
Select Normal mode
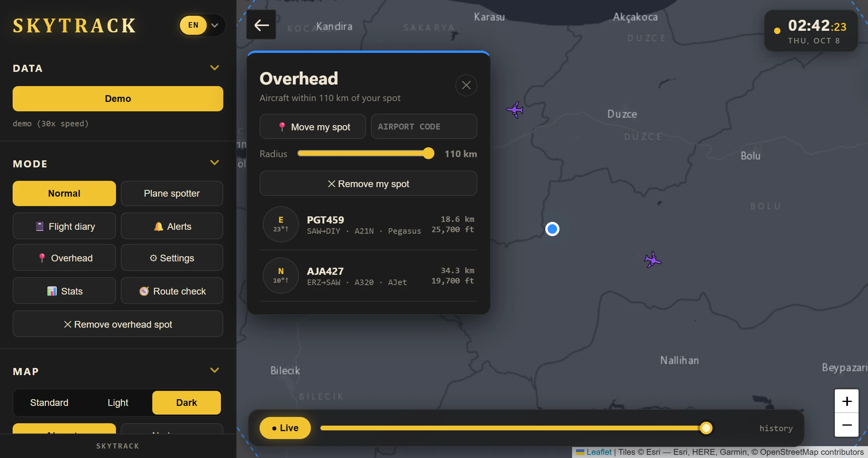[x=64, y=193]
